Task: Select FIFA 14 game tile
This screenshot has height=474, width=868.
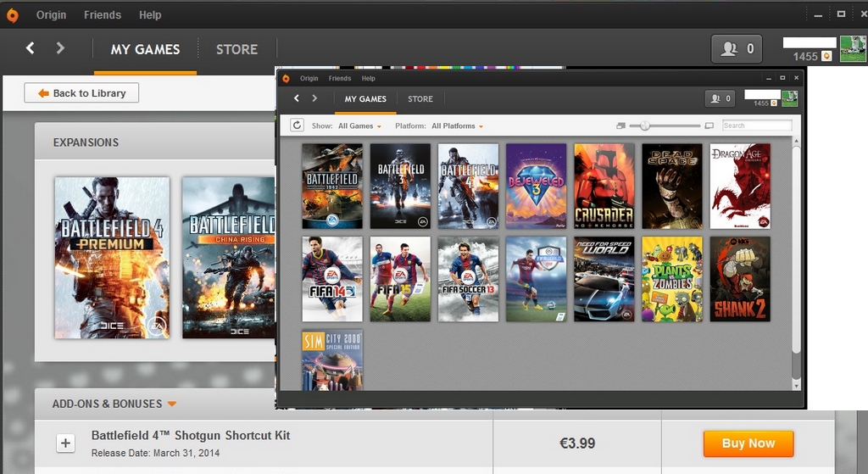Action: click(332, 279)
